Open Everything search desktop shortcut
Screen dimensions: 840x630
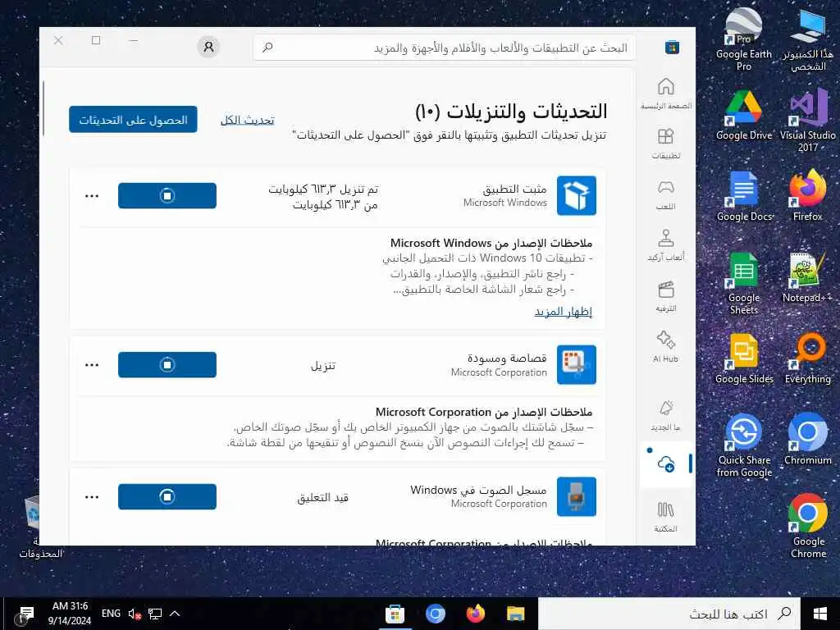pos(808,359)
